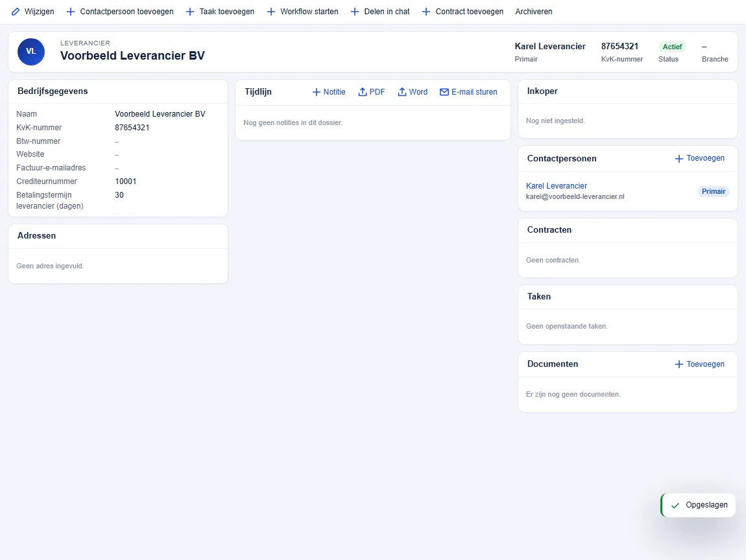Click the Naam value Voorbeeld Leverancier BV

pyautogui.click(x=160, y=114)
